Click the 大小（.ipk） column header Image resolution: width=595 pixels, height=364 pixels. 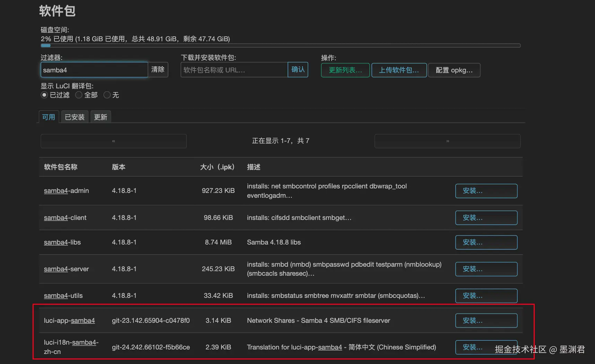click(x=217, y=167)
